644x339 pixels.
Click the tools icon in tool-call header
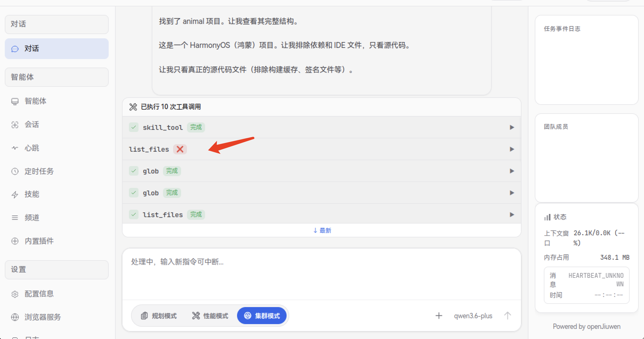(x=133, y=107)
